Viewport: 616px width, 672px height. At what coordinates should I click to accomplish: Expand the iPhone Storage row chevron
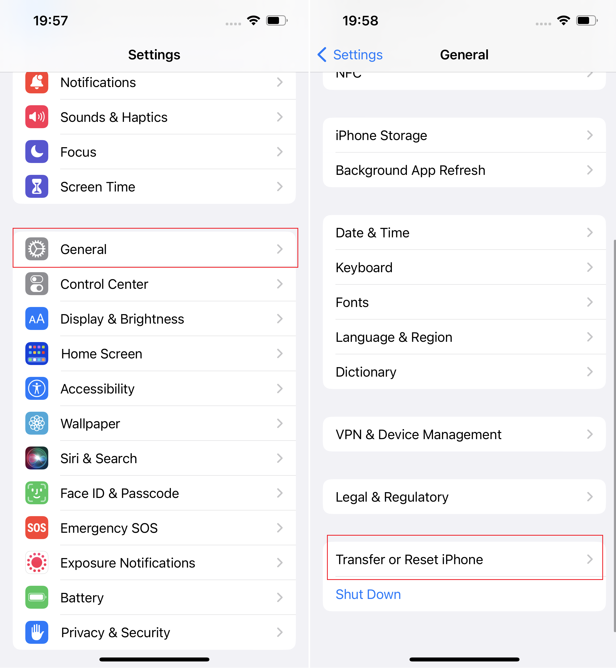click(x=590, y=135)
